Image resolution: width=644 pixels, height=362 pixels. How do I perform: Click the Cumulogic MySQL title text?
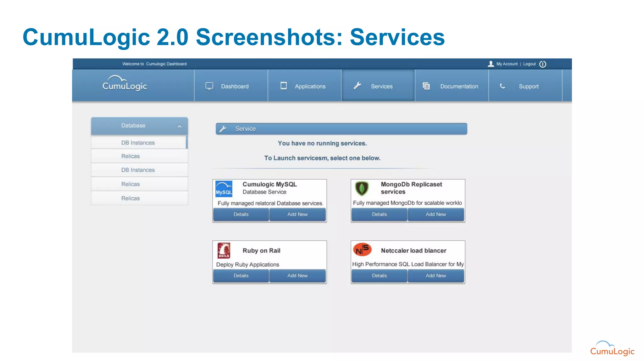point(269,184)
